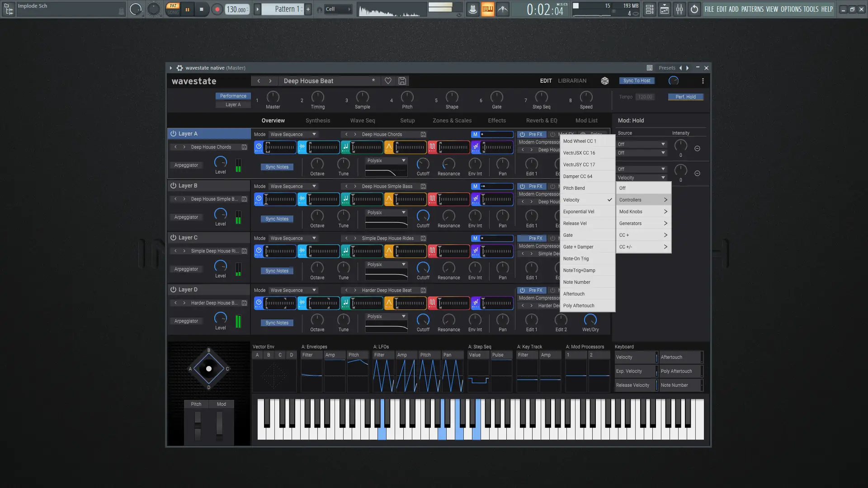Click the randomize dice icon

(604, 81)
